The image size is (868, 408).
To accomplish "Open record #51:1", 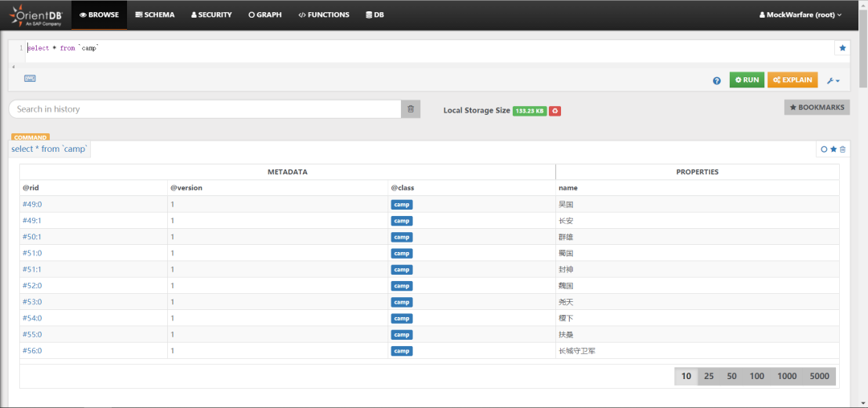I will 32,269.
